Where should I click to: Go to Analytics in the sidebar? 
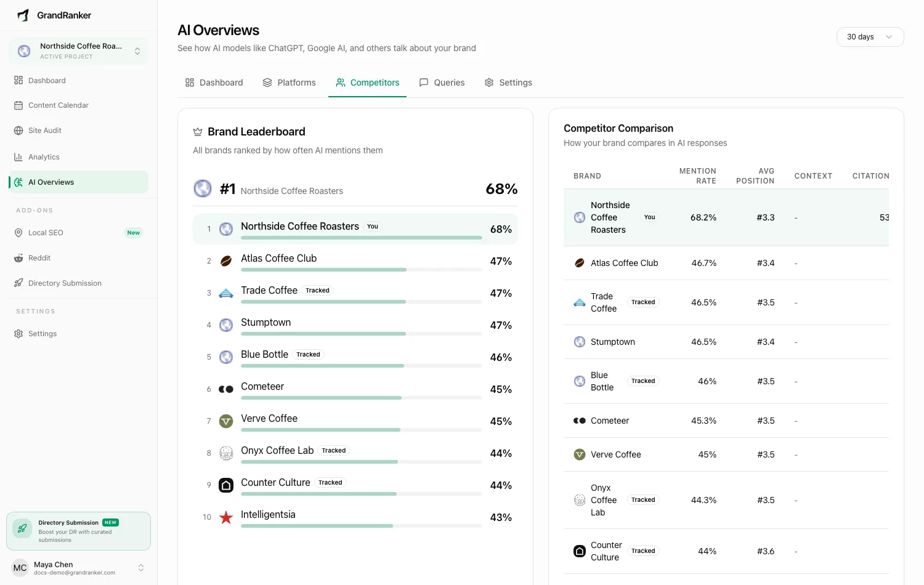point(78,157)
